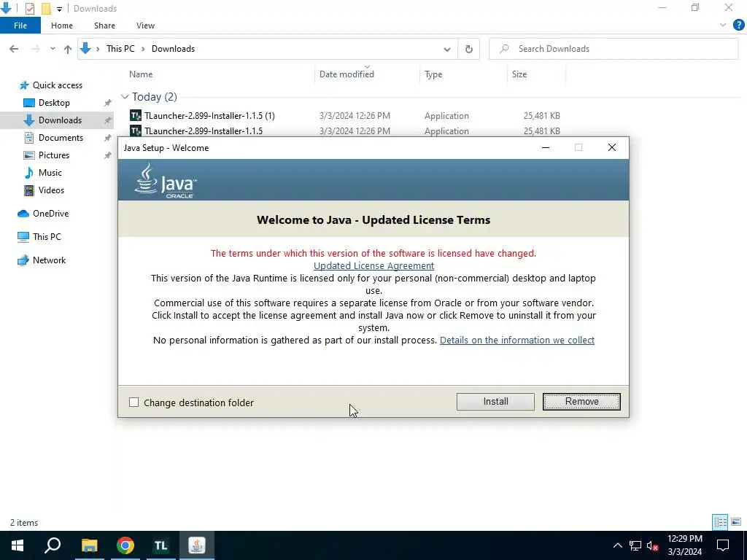The width and height of the screenshot is (747, 560).
Task: Click the Date modified cell of TLauncher (1)
Action: tap(355, 116)
